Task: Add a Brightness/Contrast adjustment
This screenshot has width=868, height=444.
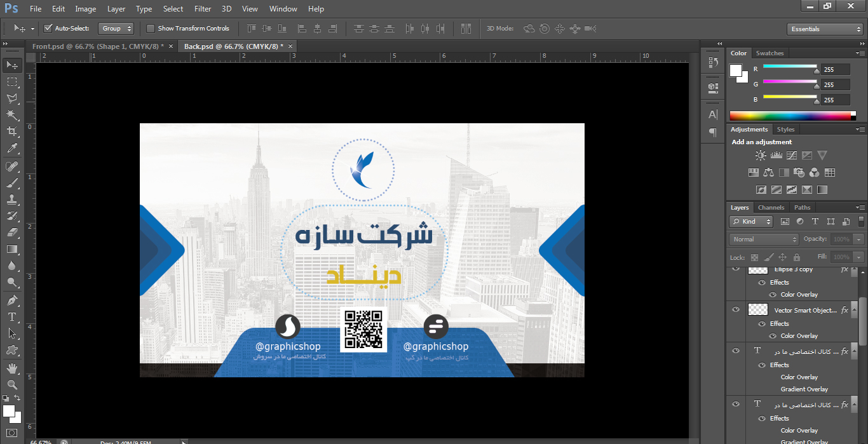Action: (x=761, y=156)
